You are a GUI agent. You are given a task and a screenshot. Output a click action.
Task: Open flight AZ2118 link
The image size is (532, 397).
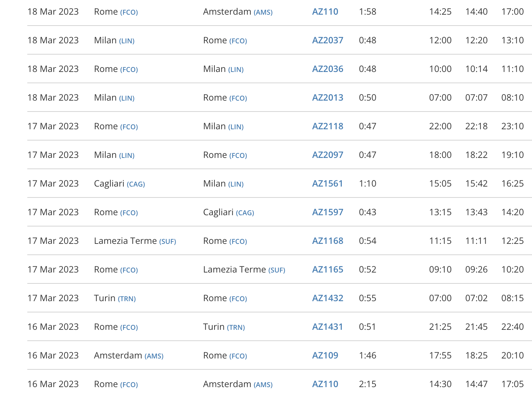tap(327, 126)
